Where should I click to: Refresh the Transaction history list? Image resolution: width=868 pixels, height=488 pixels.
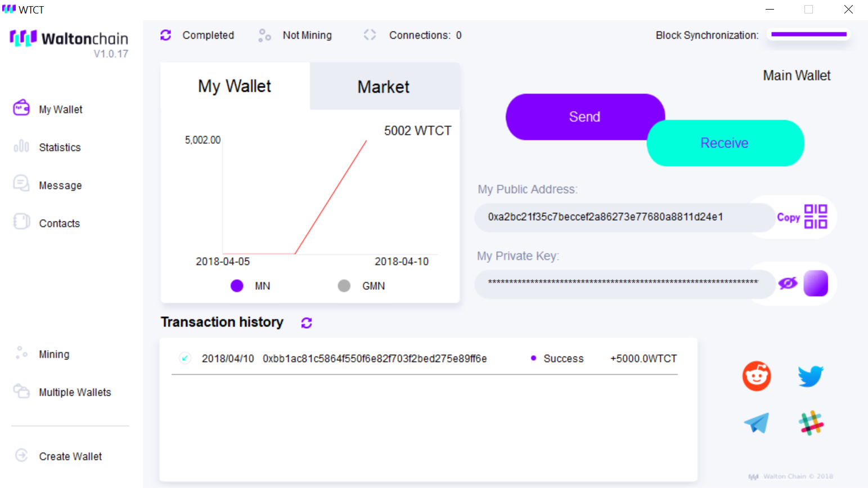[x=307, y=323]
